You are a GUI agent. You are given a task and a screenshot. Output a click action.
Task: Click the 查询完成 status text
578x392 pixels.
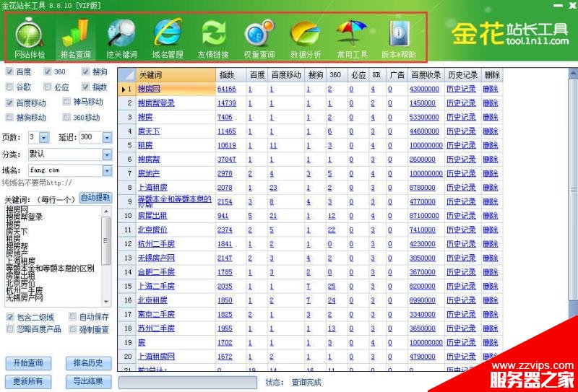click(x=306, y=383)
